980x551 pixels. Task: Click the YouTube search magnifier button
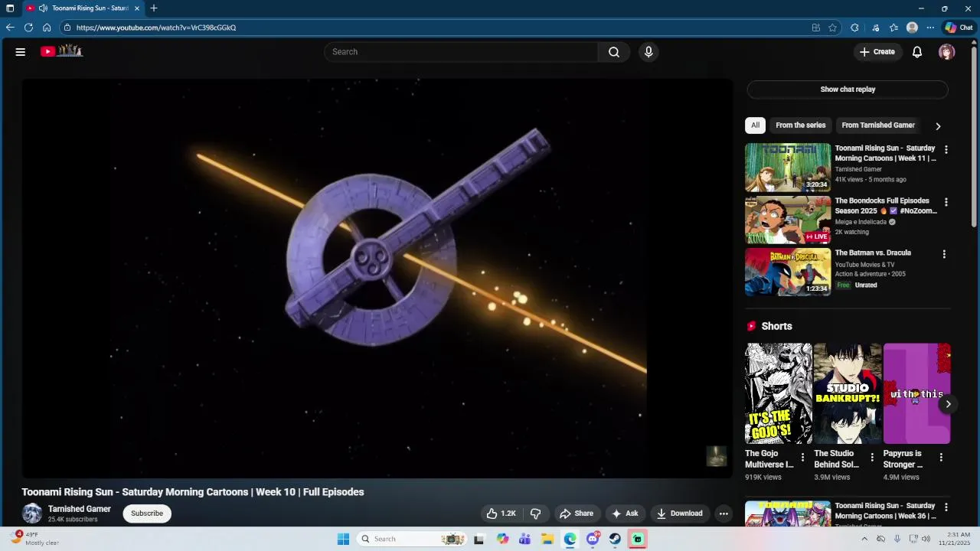(x=614, y=52)
